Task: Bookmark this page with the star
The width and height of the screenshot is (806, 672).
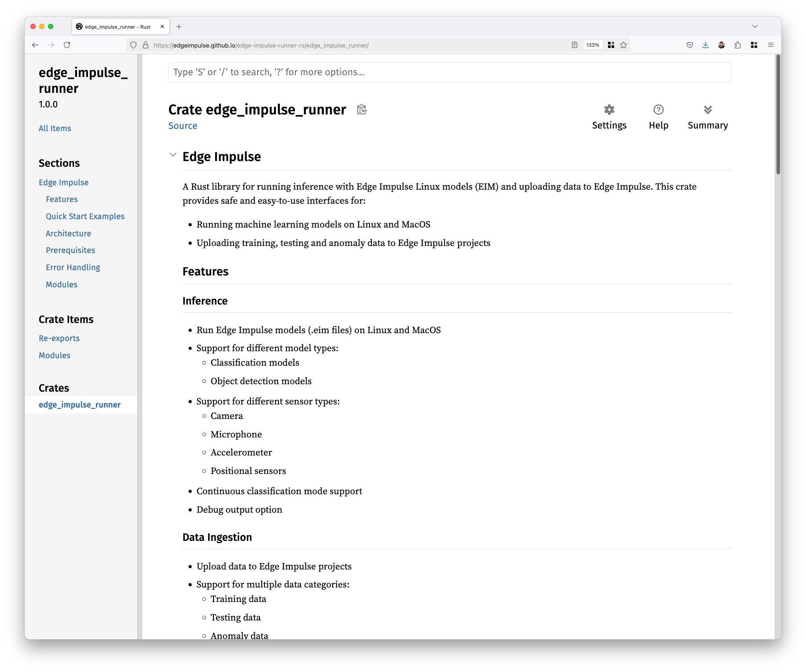Action: (x=623, y=45)
